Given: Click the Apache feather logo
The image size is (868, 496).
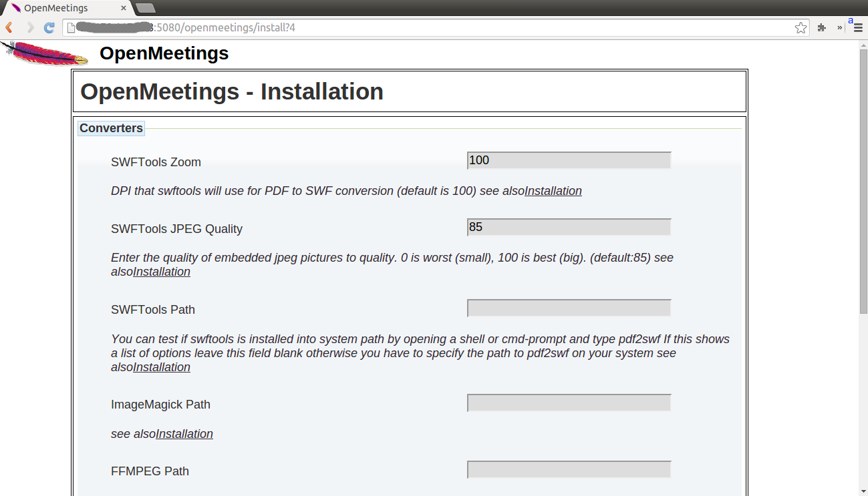Looking at the screenshot, I should (44, 53).
